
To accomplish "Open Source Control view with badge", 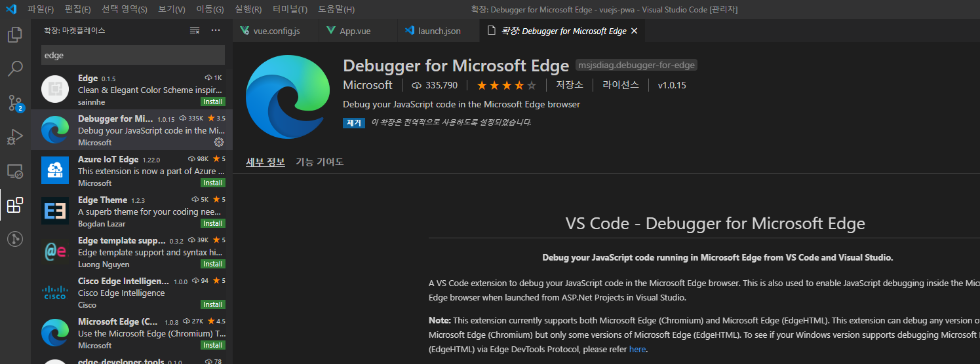I will pyautogui.click(x=14, y=103).
